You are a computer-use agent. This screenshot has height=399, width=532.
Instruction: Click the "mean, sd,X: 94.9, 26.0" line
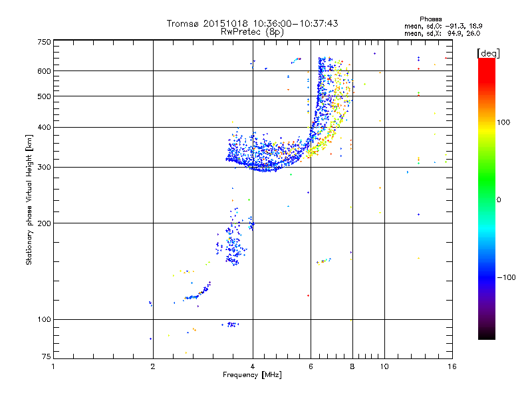(442, 33)
